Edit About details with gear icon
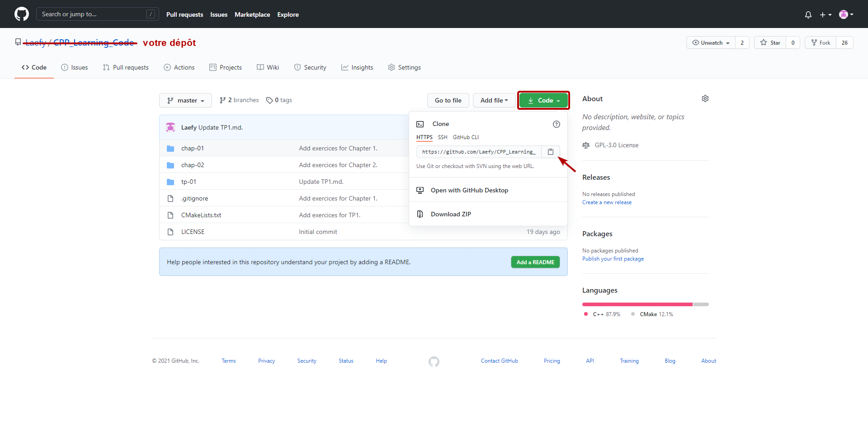The height and width of the screenshot is (425, 868). [x=705, y=98]
